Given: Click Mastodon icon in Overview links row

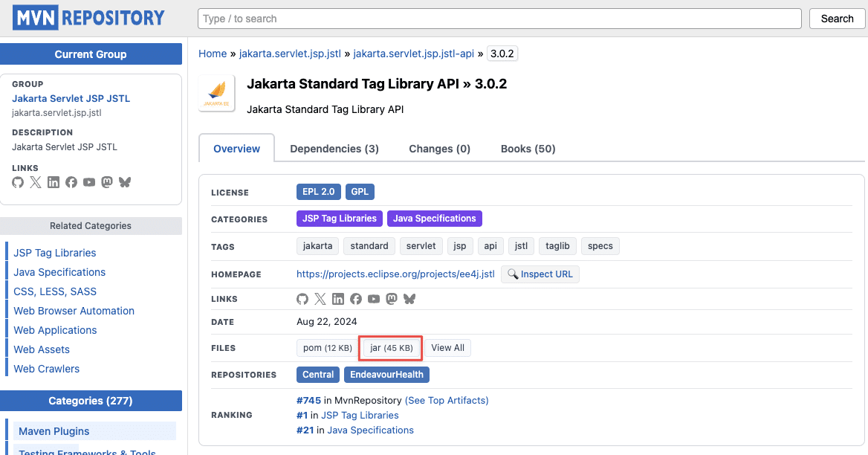Looking at the screenshot, I should (392, 299).
